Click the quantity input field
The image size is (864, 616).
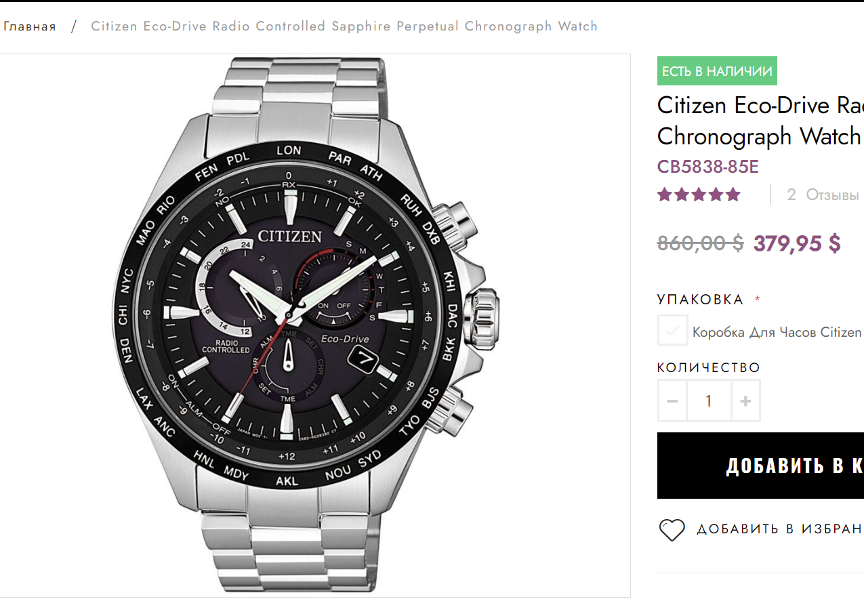pos(709,401)
